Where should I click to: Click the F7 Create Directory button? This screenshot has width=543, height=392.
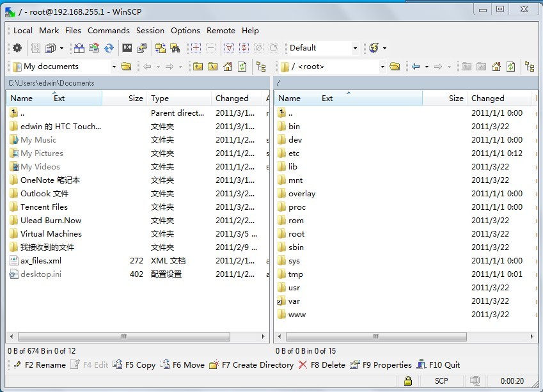click(x=251, y=365)
